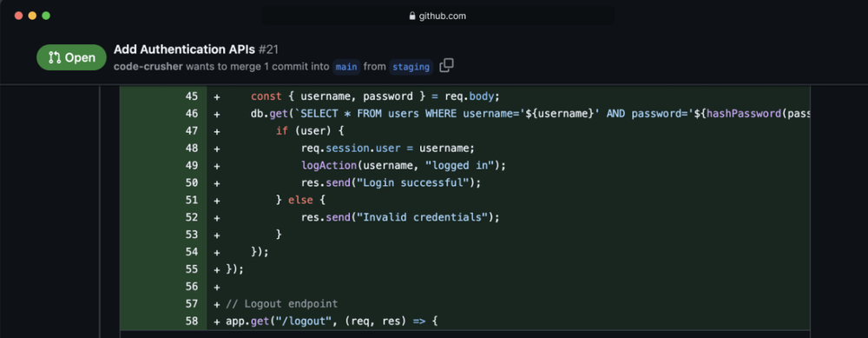Viewport: 868px width, 338px height.
Task: Select diff line number 47
Action: click(191, 131)
